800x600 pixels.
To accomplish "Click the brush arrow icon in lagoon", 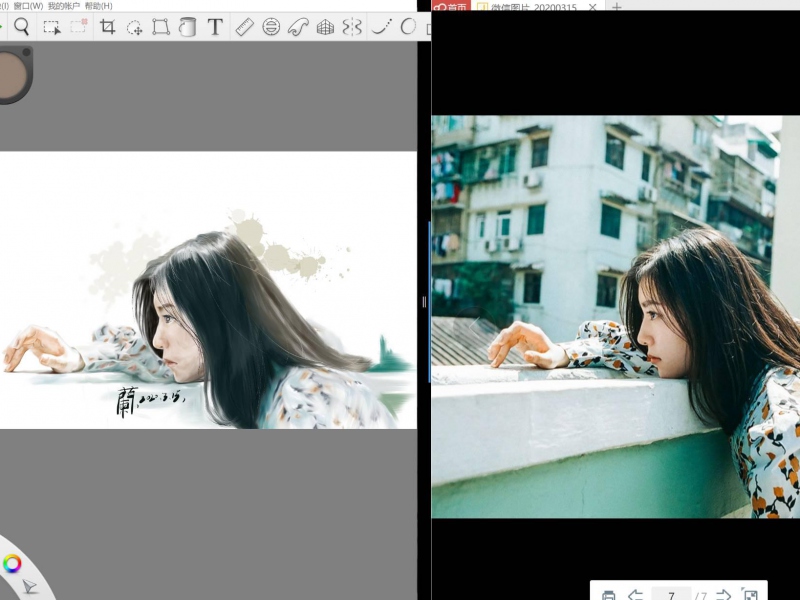I will 29,587.
